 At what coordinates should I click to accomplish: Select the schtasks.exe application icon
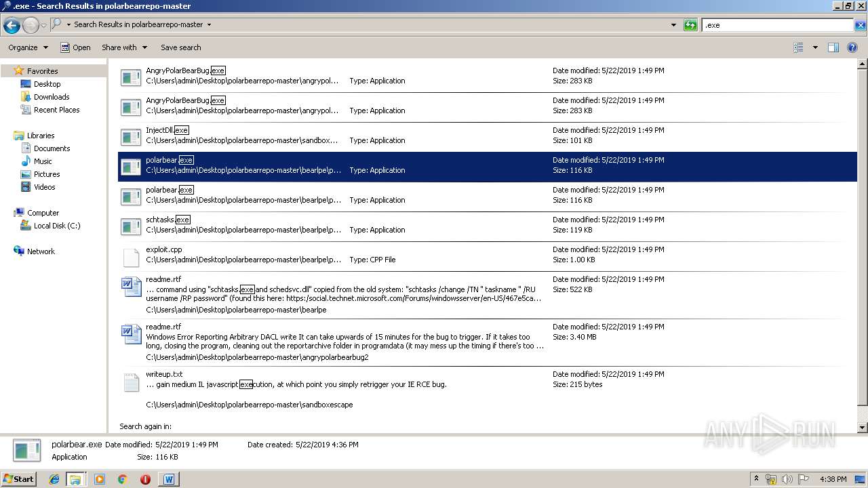[131, 225]
